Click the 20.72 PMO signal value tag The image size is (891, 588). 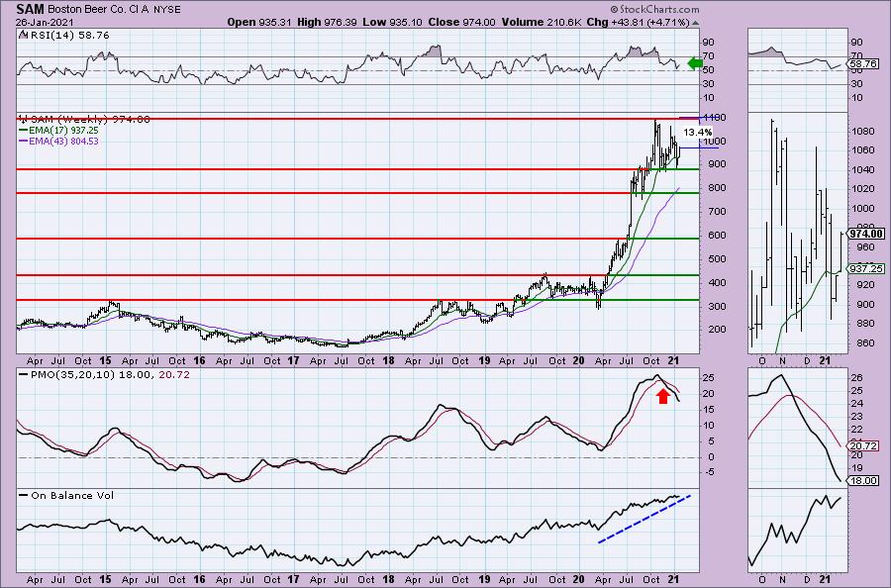[863, 446]
